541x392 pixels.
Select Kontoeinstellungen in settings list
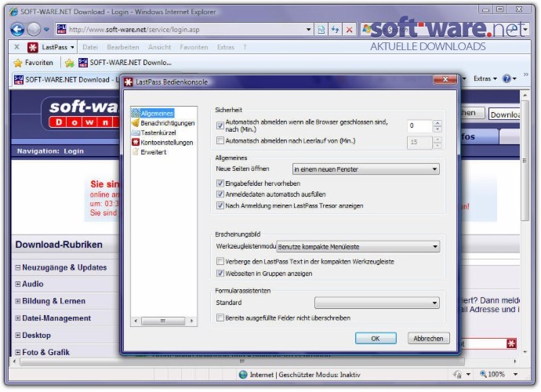pyautogui.click(x=162, y=142)
